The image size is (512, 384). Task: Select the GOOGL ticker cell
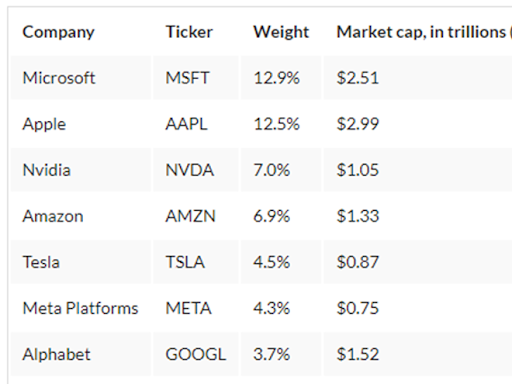[196, 354]
